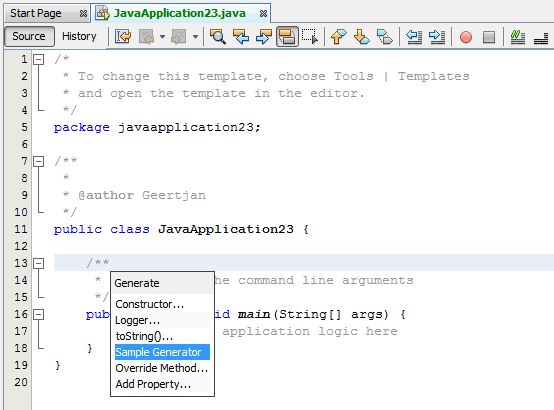Click the Generate popup header
Viewport: 554px width, 410px height.
(162, 283)
